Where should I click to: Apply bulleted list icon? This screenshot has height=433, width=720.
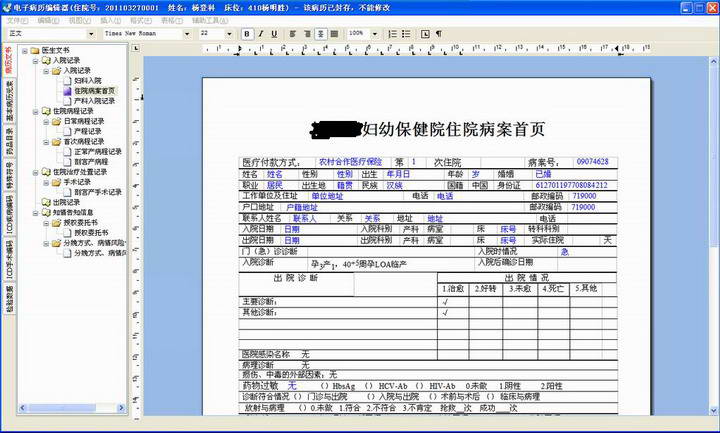[406, 34]
